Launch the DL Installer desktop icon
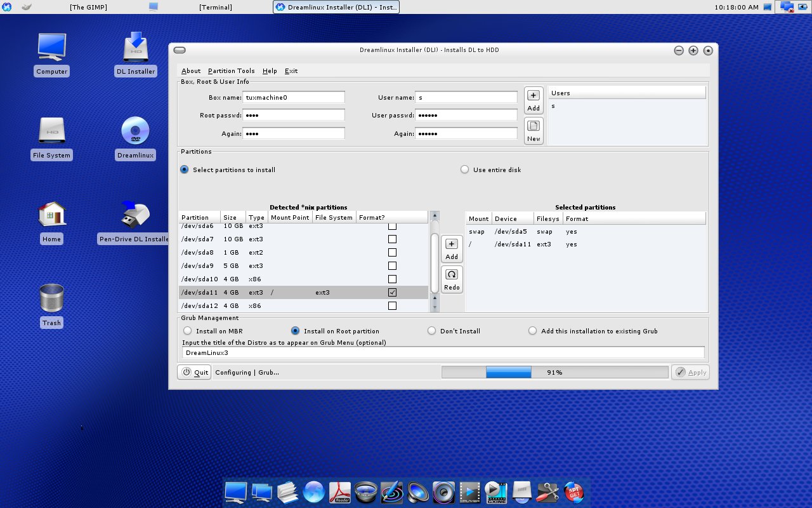The width and height of the screenshot is (812, 508). point(136,55)
